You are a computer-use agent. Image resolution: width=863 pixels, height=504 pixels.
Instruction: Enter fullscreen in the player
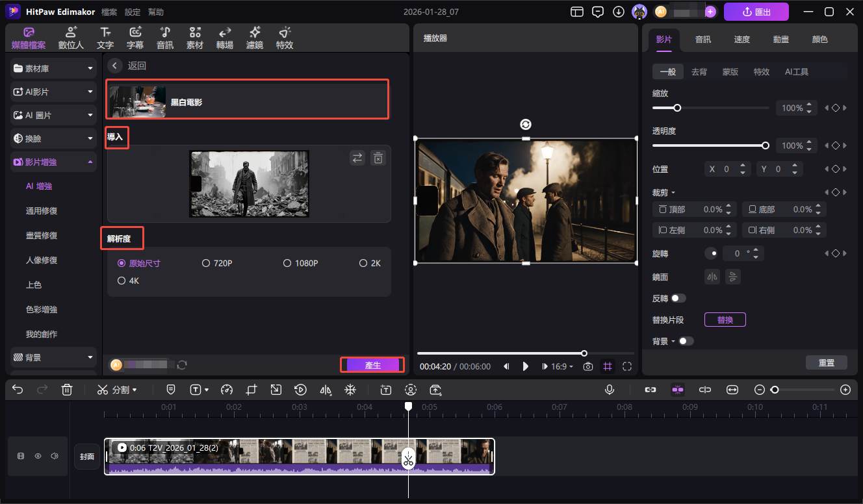[626, 366]
